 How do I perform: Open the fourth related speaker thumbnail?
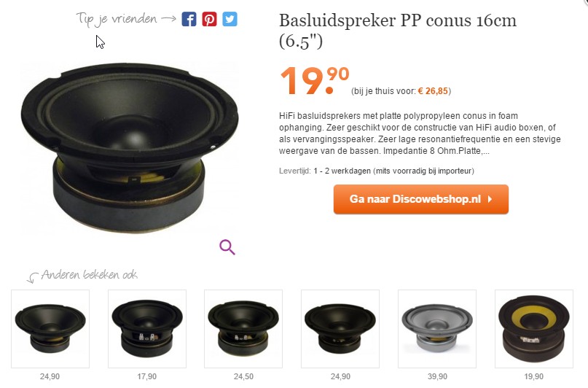[340, 329]
